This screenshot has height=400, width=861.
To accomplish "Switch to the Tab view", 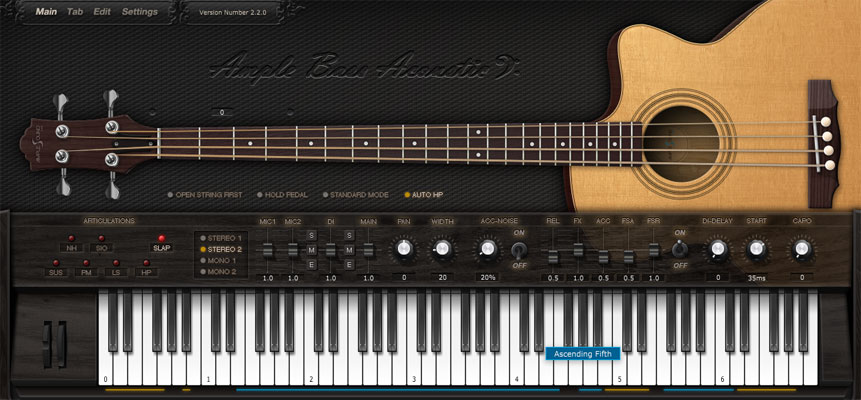I will tap(75, 12).
